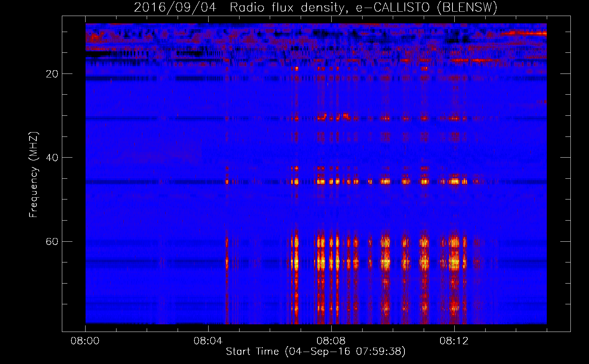Click the 08:08 time tick label
The height and width of the screenshot is (364, 589).
(x=331, y=341)
